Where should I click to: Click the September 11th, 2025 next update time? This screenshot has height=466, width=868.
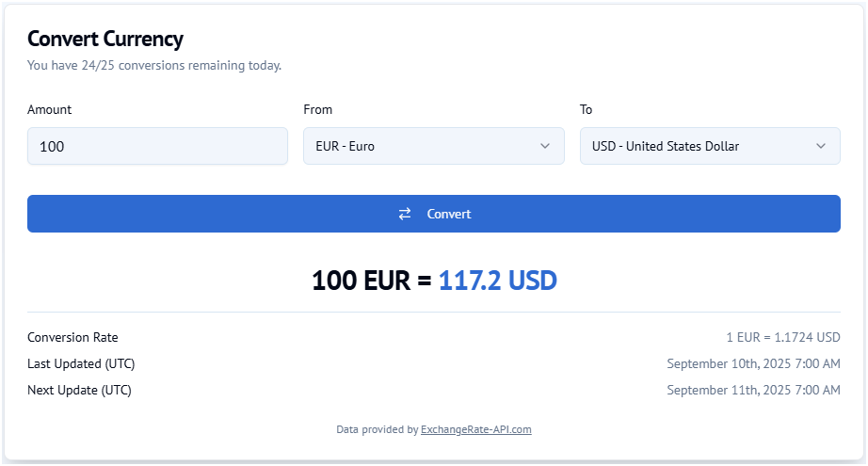tap(753, 390)
